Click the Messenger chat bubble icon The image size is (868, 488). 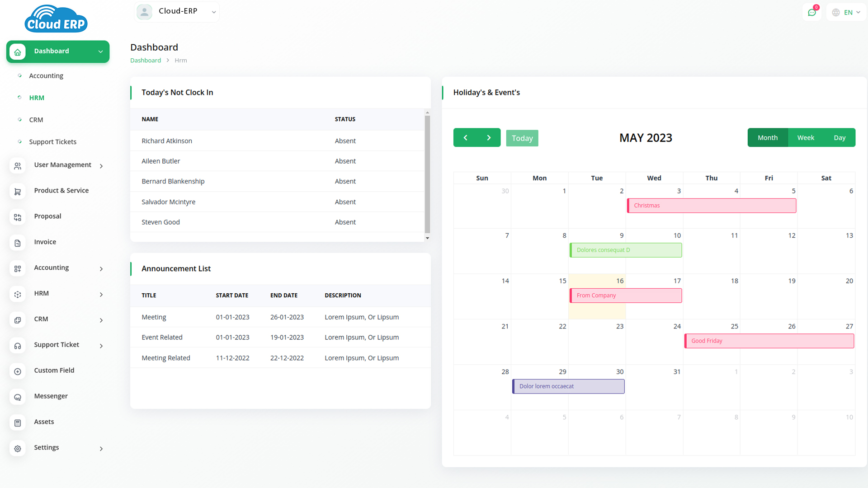click(18, 397)
